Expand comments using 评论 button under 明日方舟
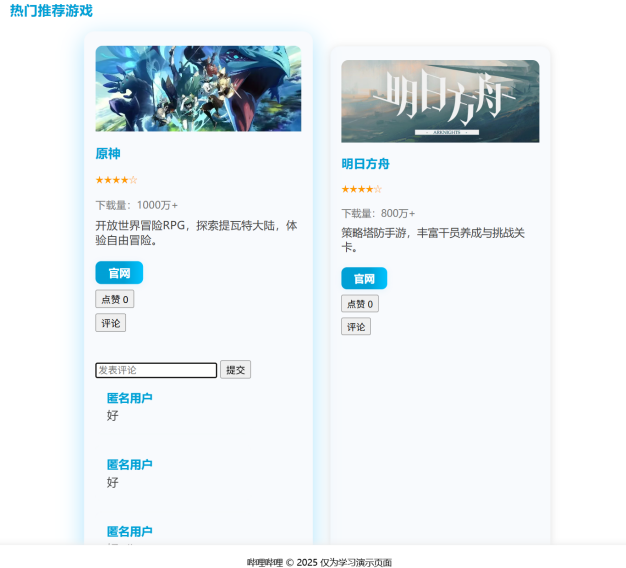Image resolution: width=626 pixels, height=568 pixels. point(356,327)
